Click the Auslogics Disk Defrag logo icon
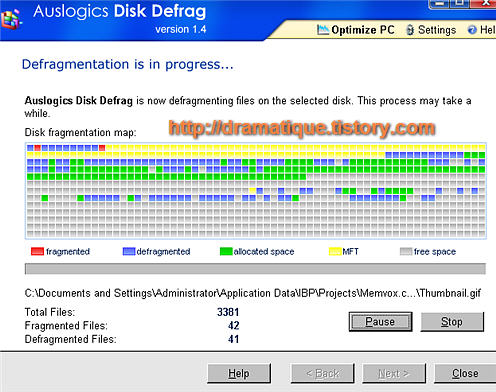Viewport: 496px width, 392px height. pyautogui.click(x=11, y=18)
